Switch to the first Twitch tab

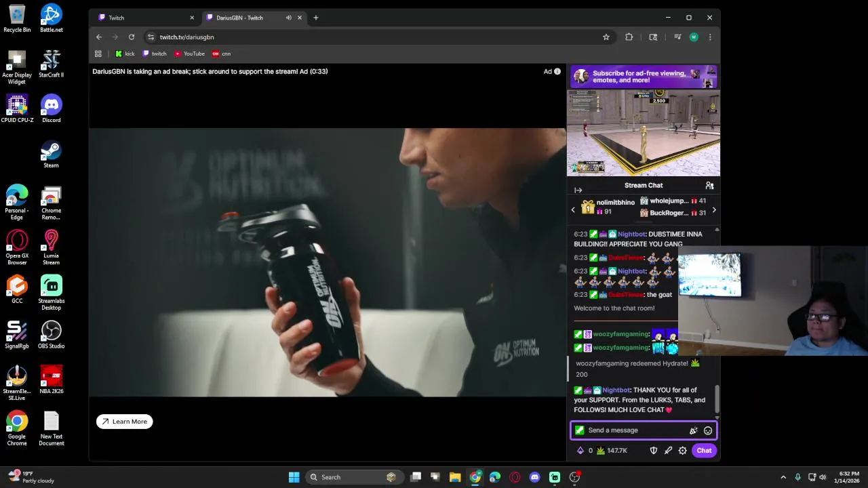coord(144,18)
